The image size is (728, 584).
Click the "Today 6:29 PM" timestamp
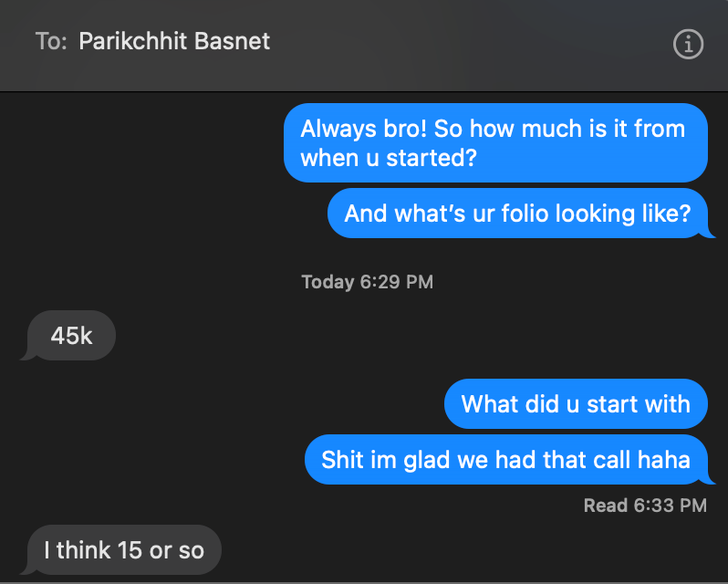[x=368, y=282]
